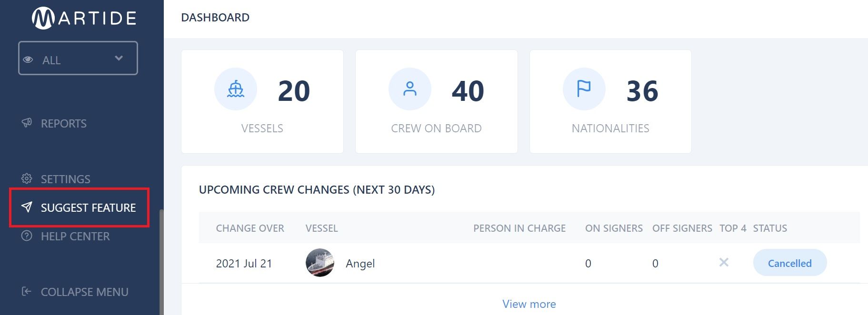Screen dimensions: 868x315
Task: Click the Suggest Feature paper plane icon
Action: pos(27,207)
